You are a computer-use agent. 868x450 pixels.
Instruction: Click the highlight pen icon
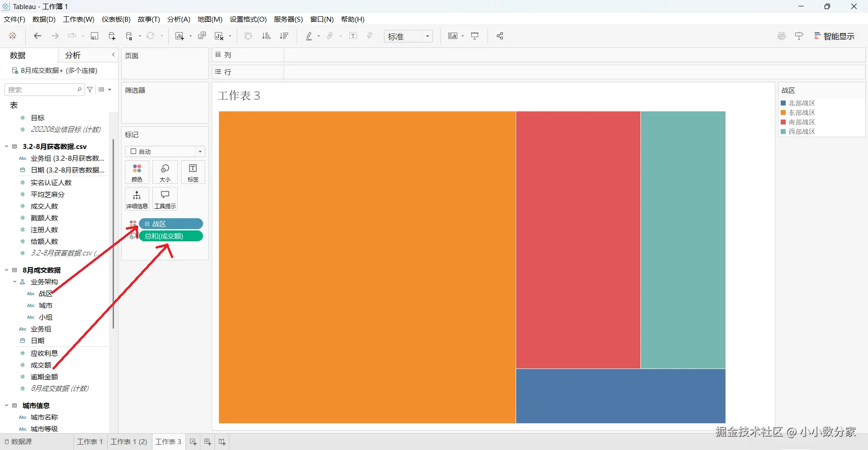[309, 36]
